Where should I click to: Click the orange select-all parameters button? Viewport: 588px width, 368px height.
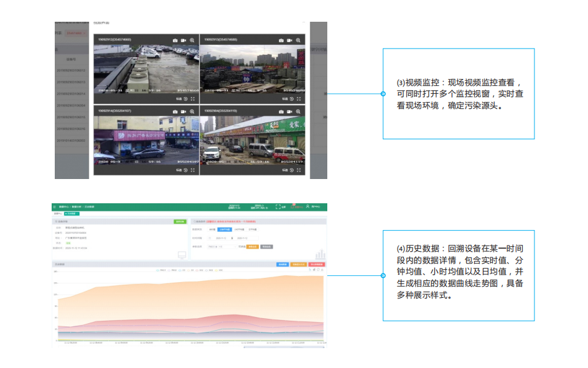(253, 247)
